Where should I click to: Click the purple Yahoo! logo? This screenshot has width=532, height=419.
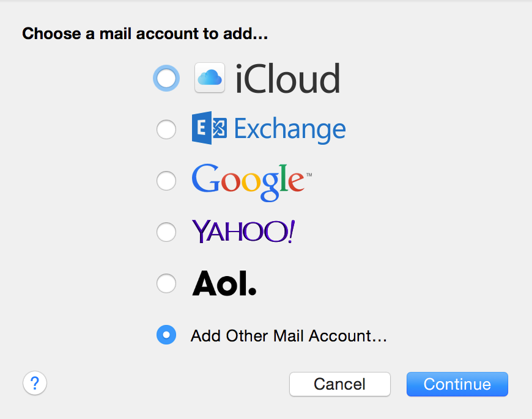(x=243, y=231)
